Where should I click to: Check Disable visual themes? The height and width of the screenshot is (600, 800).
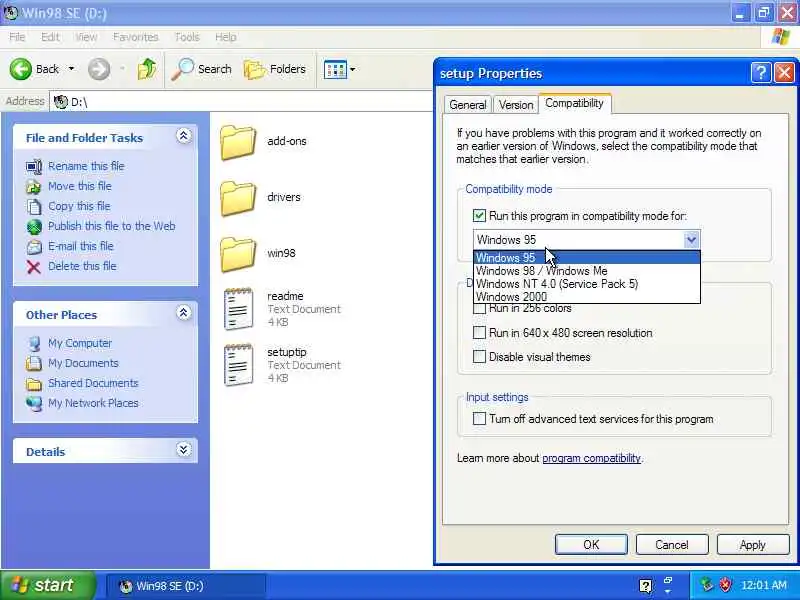(479, 357)
